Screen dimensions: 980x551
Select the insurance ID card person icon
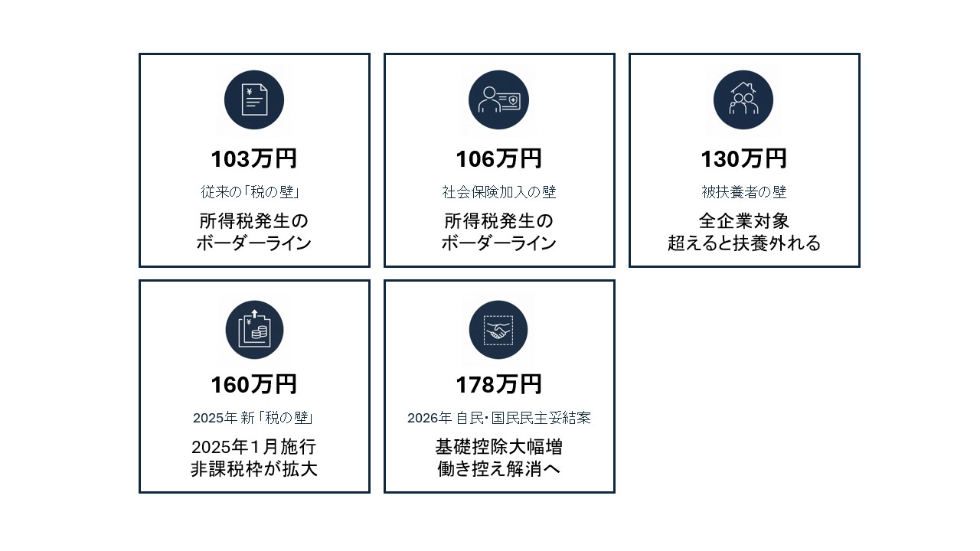[499, 100]
